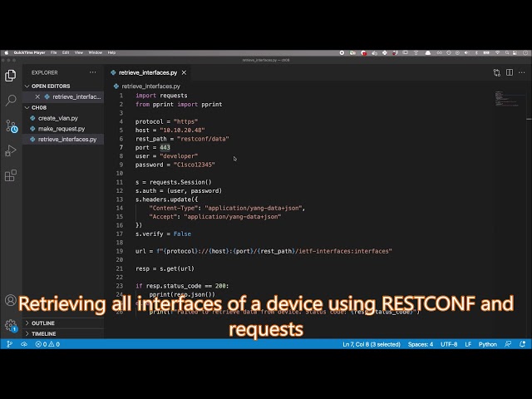Click the port value 443 in code
The image size is (532, 399).
pyautogui.click(x=165, y=147)
